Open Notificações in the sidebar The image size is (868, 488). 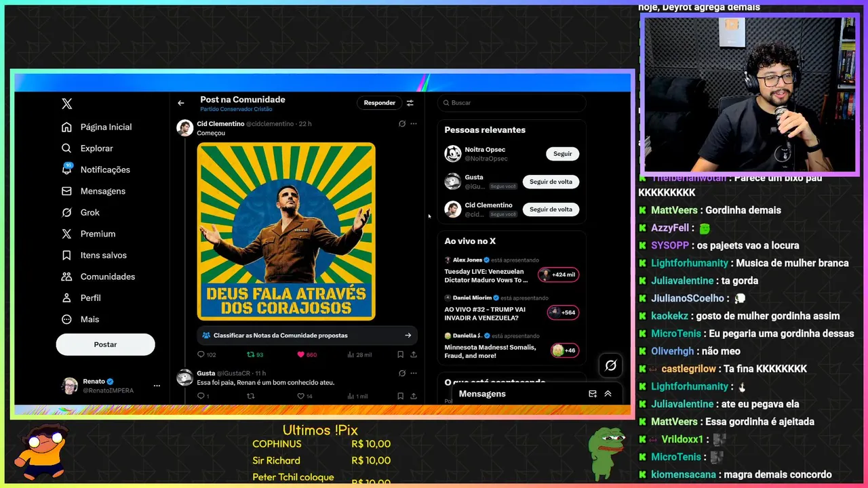click(96, 169)
